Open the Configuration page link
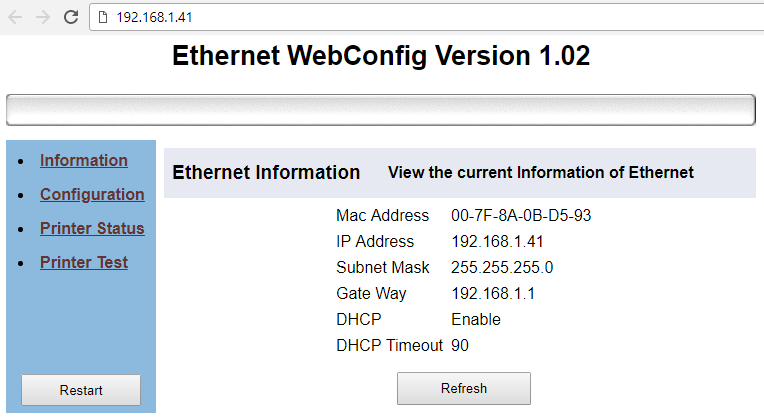This screenshot has height=419, width=764. pos(92,194)
